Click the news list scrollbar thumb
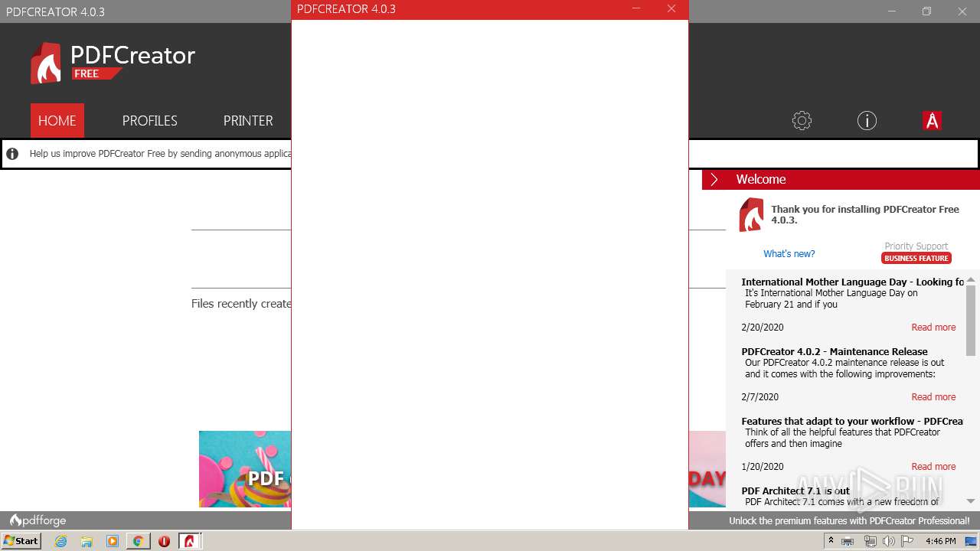 tap(971, 320)
